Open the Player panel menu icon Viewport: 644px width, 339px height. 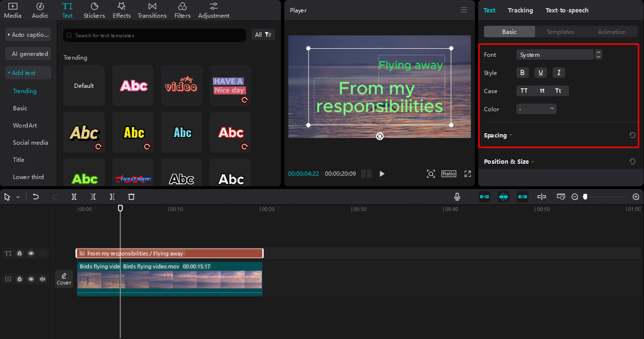(464, 10)
